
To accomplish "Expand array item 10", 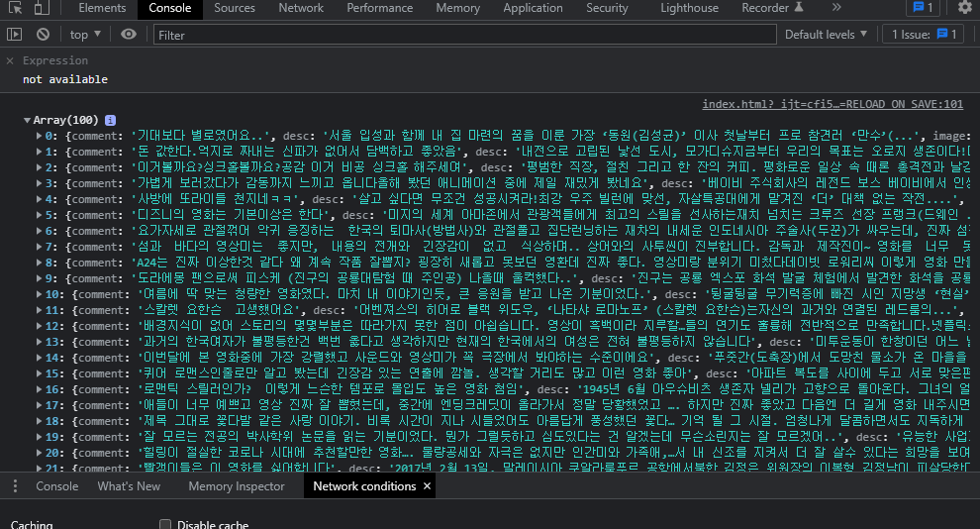I will pyautogui.click(x=39, y=294).
